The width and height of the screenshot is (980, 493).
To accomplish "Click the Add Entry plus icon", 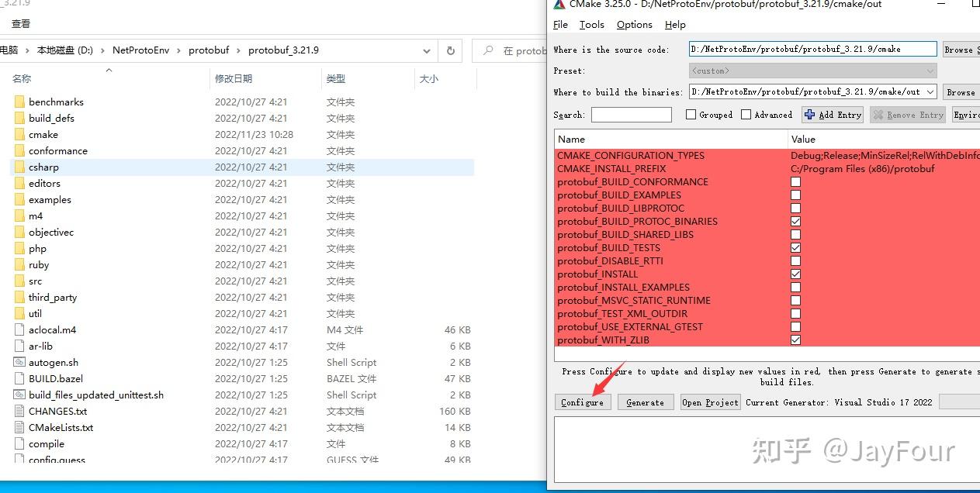I will 809,115.
